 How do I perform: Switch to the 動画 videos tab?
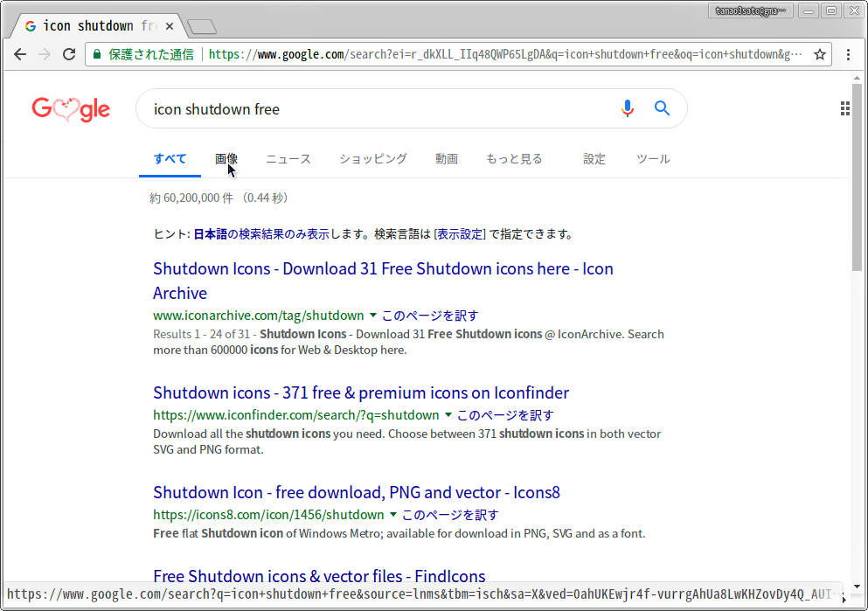click(446, 159)
